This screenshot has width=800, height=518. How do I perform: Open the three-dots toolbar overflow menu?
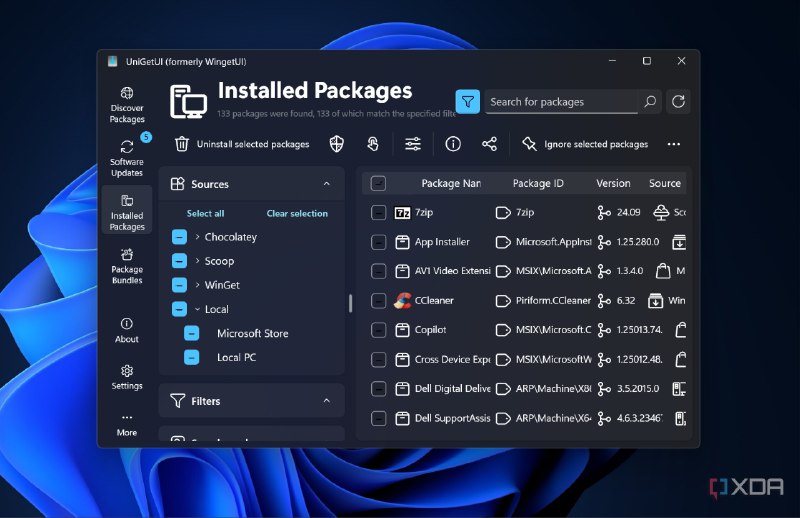[674, 144]
